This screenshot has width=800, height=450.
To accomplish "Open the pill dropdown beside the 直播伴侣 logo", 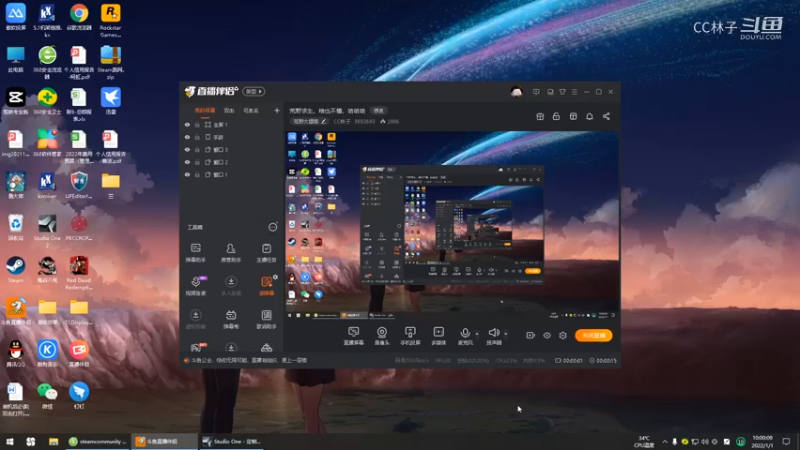I will (x=254, y=91).
